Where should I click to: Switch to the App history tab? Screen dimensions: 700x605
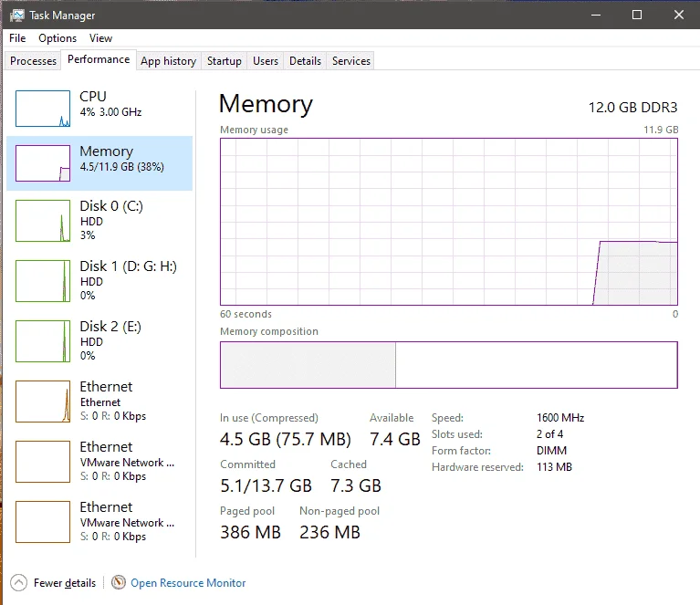168,61
